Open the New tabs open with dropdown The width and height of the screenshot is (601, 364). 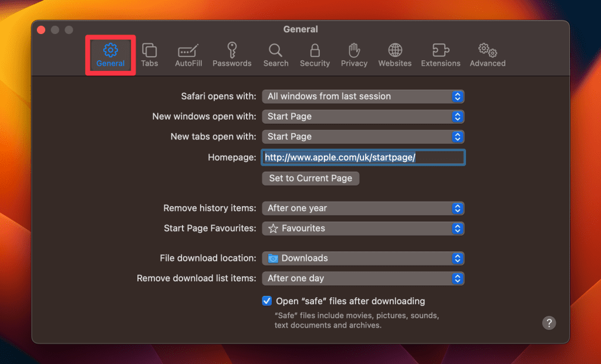[363, 137]
